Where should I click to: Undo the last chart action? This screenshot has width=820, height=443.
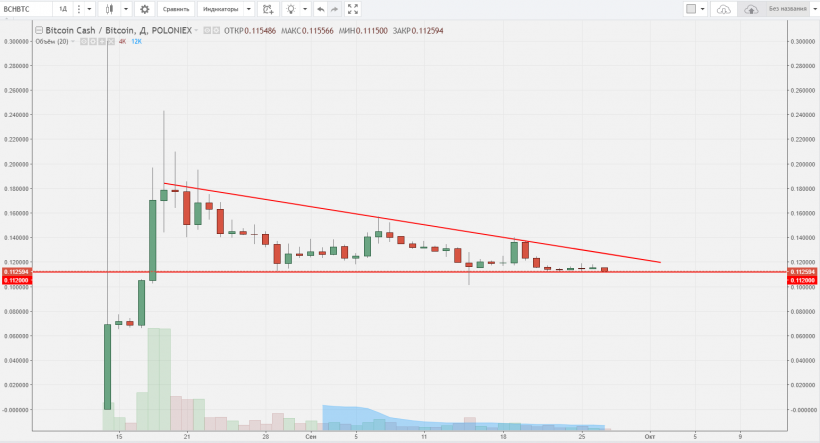pyautogui.click(x=321, y=9)
